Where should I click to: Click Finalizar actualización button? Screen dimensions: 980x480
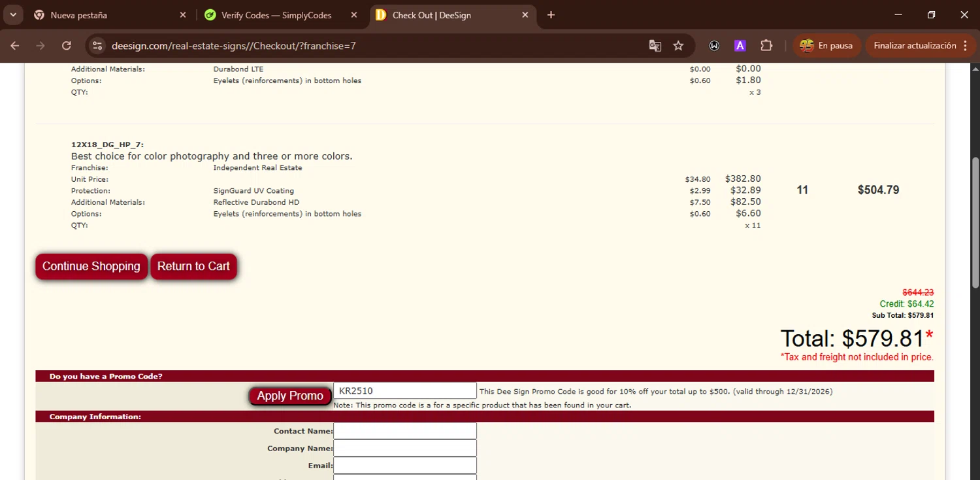tap(915, 46)
